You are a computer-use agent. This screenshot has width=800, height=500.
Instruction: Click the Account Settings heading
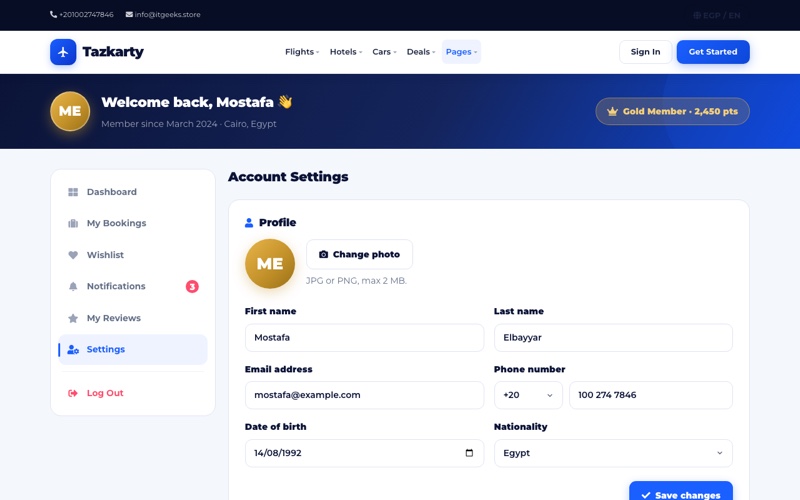coord(288,177)
